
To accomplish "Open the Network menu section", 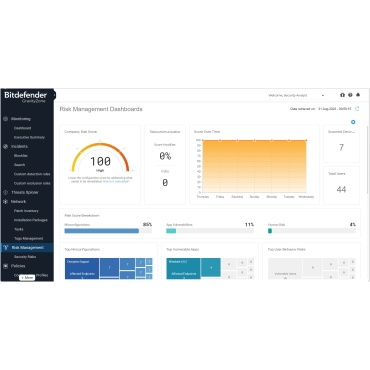I will tap(18, 202).
